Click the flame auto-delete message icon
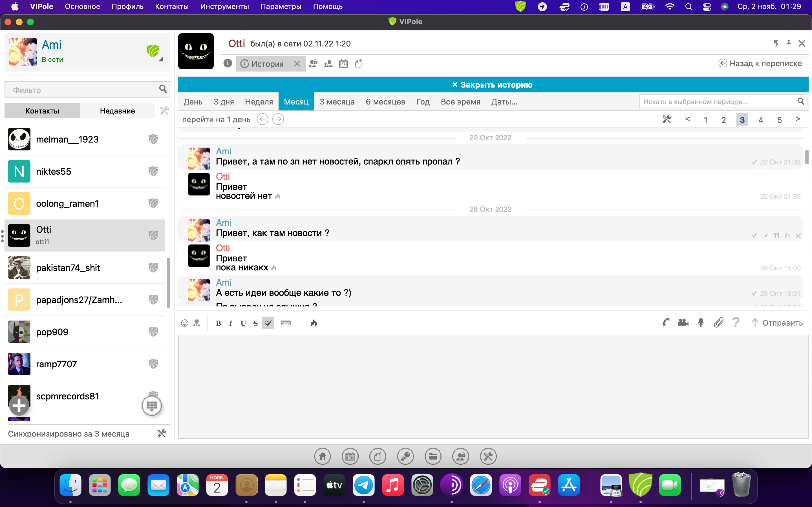This screenshot has width=812, height=507. pos(314,323)
